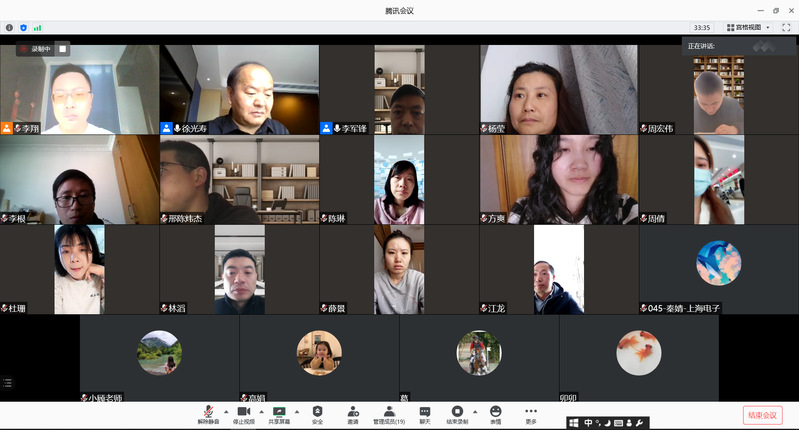The width and height of the screenshot is (799, 430).
Task: Expand the arrow beside Share Screen
Action: (x=296, y=411)
